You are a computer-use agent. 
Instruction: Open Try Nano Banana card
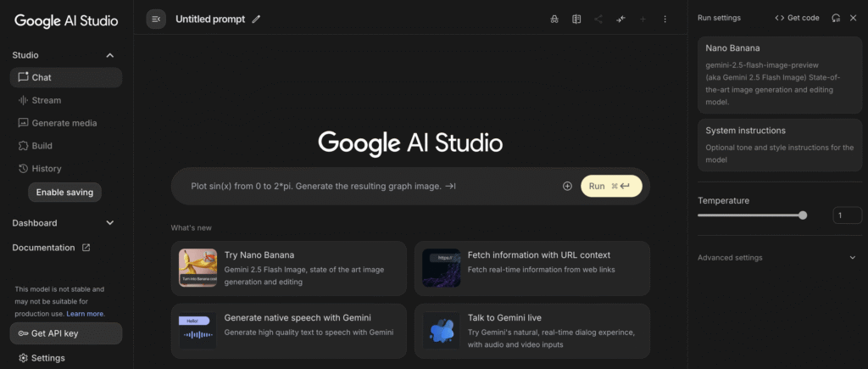pos(288,268)
